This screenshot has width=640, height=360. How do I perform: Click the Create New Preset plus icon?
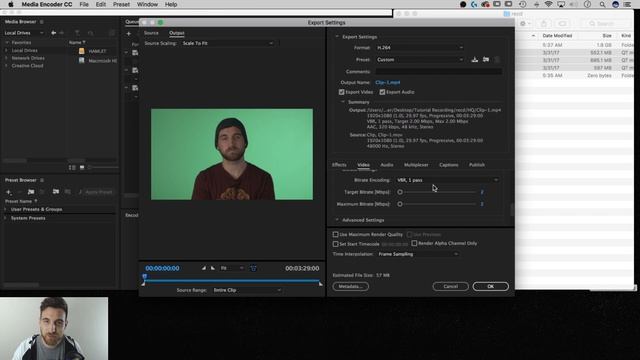[x=9, y=192]
